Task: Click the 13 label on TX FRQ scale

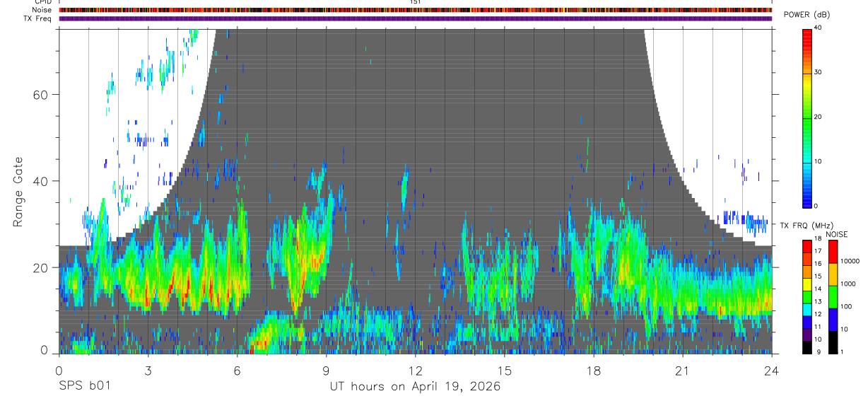Action: (818, 301)
